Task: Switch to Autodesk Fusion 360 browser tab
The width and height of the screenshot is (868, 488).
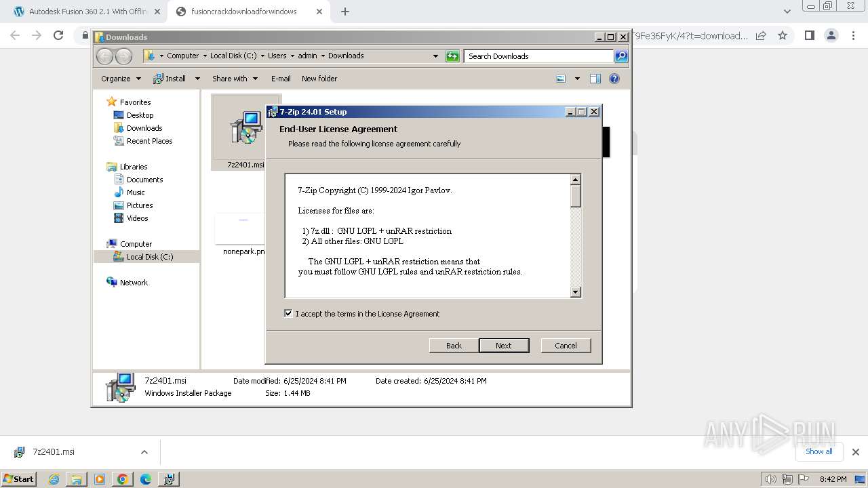Action: pyautogui.click(x=86, y=12)
